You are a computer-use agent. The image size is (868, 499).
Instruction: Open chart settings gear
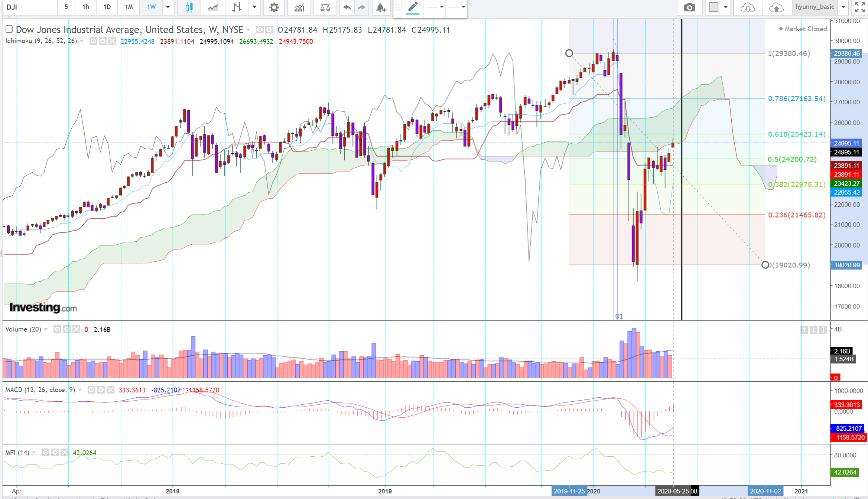click(274, 7)
